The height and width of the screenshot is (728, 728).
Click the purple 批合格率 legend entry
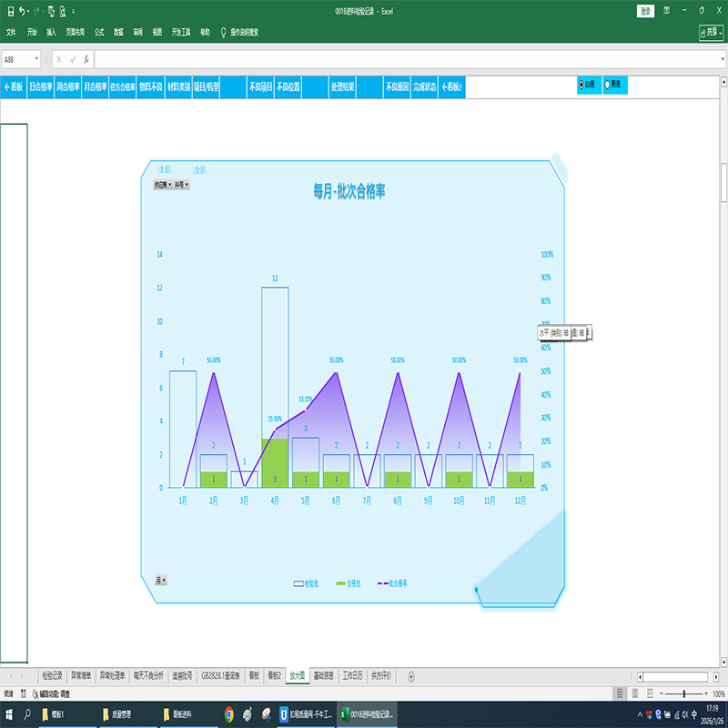[393, 583]
